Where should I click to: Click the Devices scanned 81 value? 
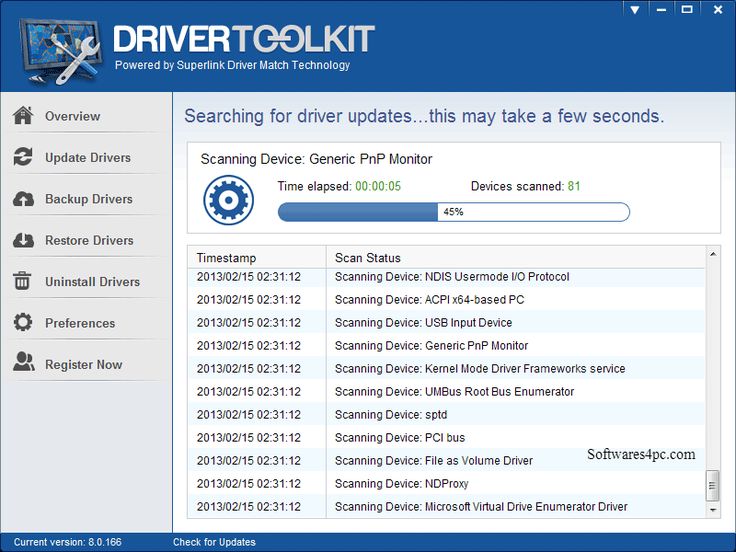[574, 186]
